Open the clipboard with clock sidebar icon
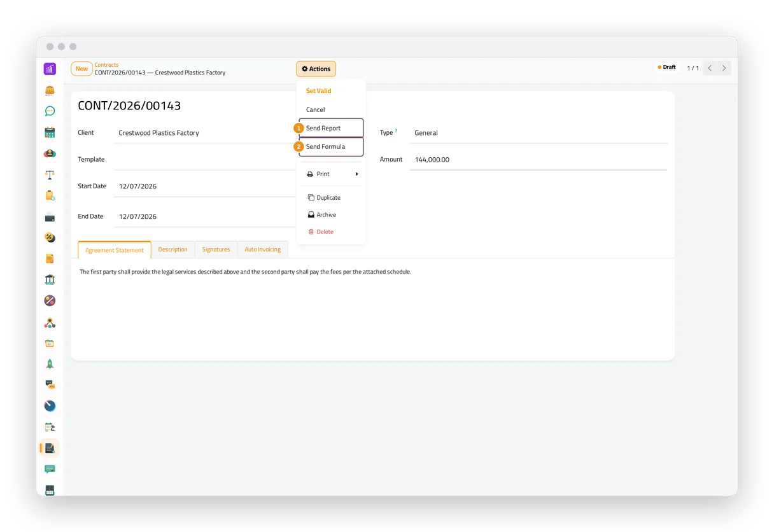The image size is (774, 532). click(50, 195)
